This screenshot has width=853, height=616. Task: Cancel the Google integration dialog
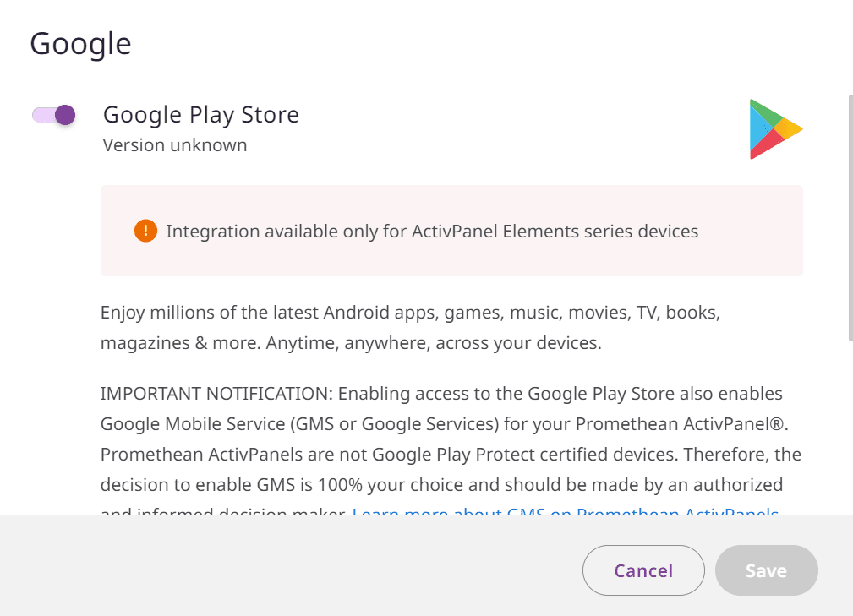pyautogui.click(x=643, y=570)
